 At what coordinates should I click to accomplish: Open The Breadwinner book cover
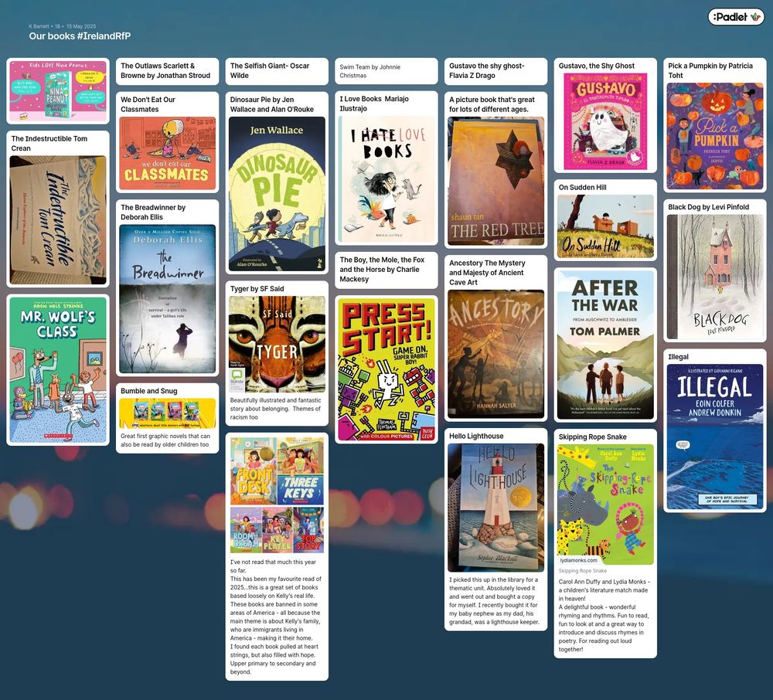167,299
